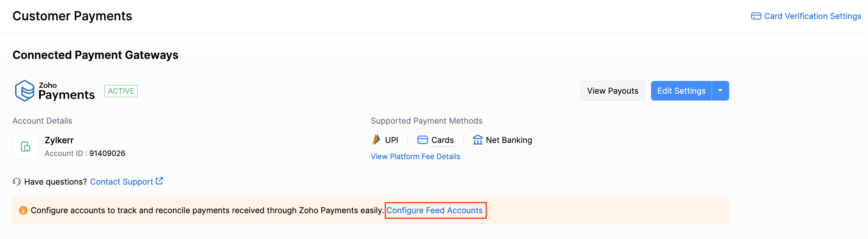868x239 pixels.
Task: Click the ACTIVE status badge
Action: pos(121,91)
